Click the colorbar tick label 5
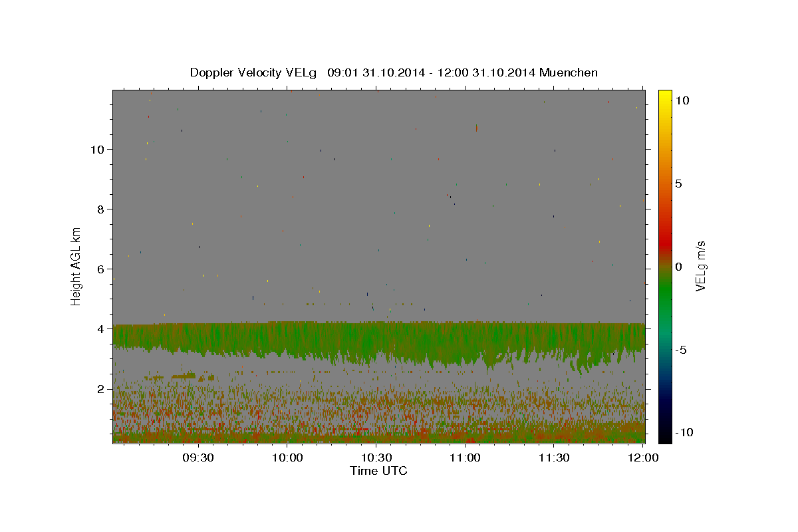The height and width of the screenshot is (532, 798). (678, 184)
